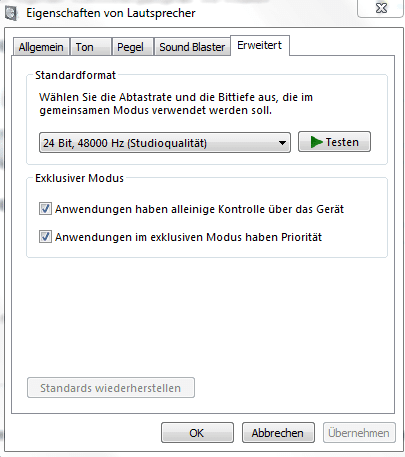Switch to the Allgemein tab
The image size is (405, 457).
pos(41,47)
